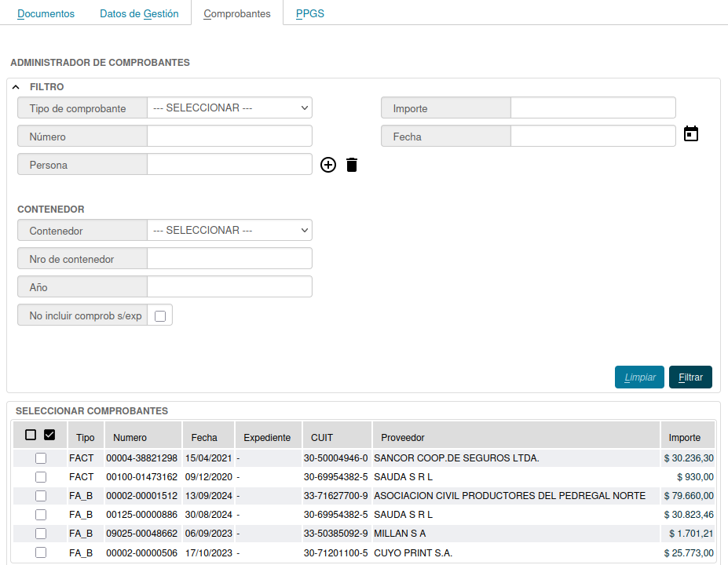Collapse the FILTRO section chevron
728x565 pixels.
click(16, 87)
